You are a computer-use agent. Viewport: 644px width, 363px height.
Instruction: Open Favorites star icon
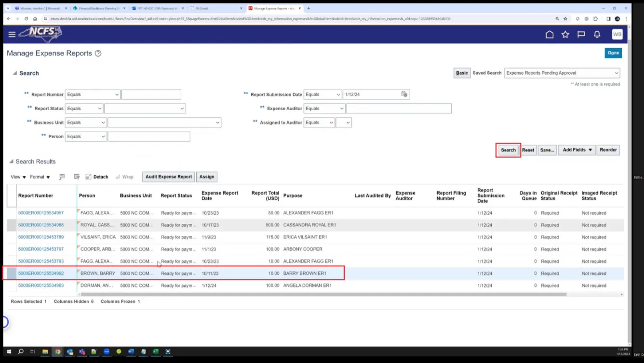[565, 34]
